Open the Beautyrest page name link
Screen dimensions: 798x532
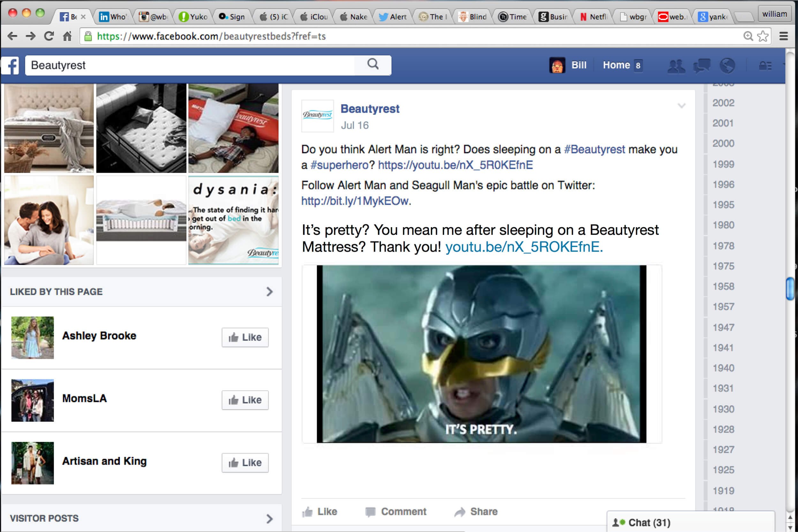pyautogui.click(x=370, y=109)
